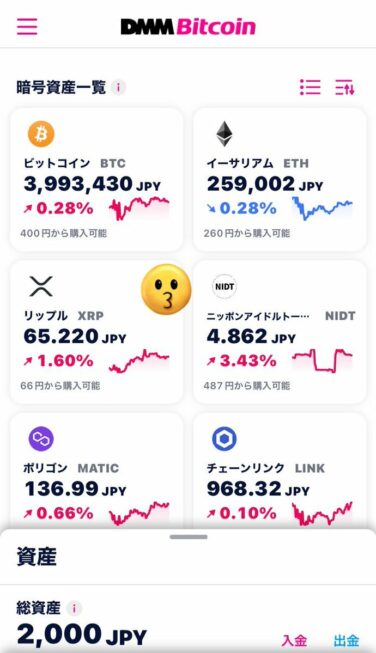Viewport: 376px width, 653px height.
Task: Tap the DMM Bitcoin logo
Action: click(x=188, y=26)
